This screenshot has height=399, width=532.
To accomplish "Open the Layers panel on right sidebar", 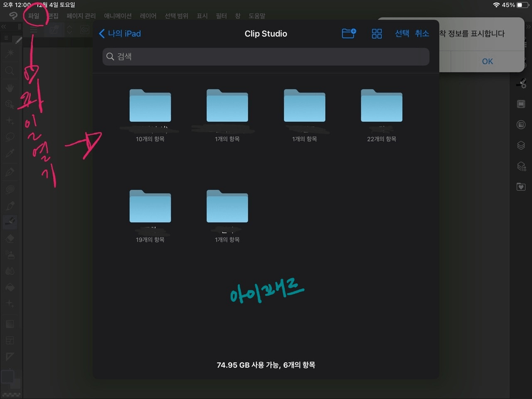I will pyautogui.click(x=521, y=145).
